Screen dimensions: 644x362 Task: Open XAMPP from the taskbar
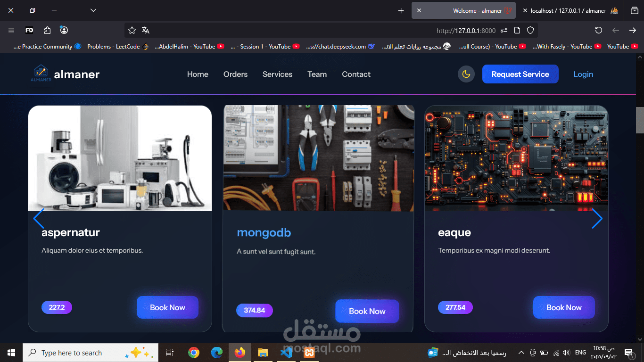309,353
